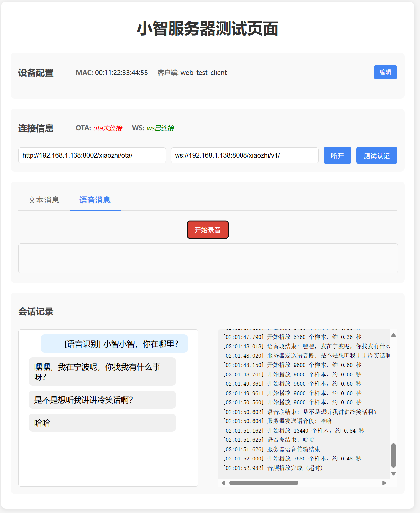Click the '嘿嘿，我在宁波呢' reply bubble
The height and width of the screenshot is (513, 420).
(x=102, y=372)
